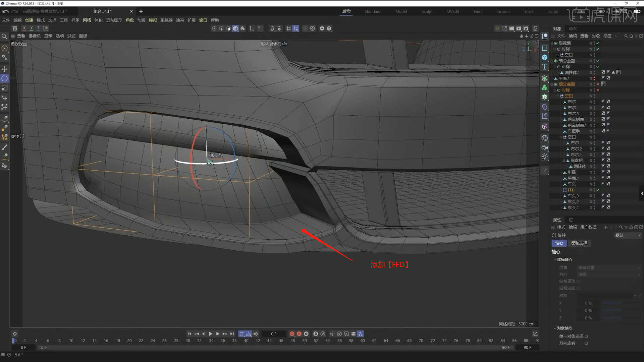Toggle the loop playback button
644x362 pixels.
tap(241, 334)
